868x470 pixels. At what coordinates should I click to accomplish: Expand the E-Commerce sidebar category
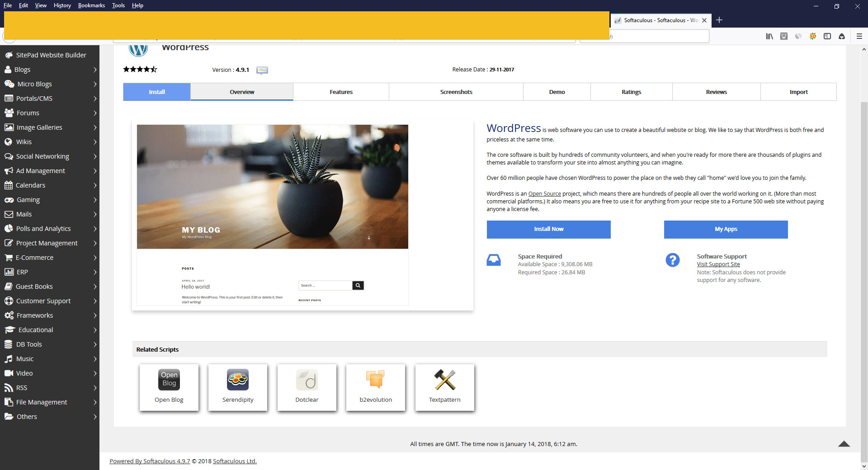50,258
